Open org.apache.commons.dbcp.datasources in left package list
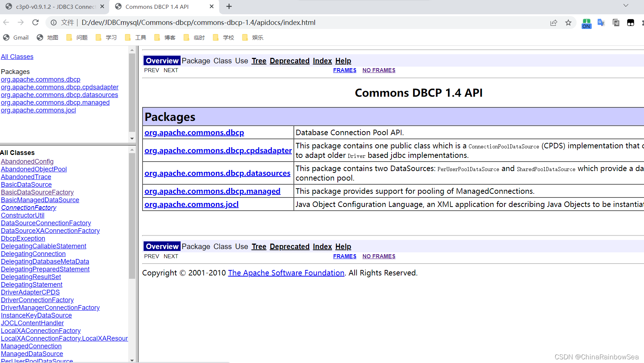The height and width of the screenshot is (363, 644). pos(59,95)
